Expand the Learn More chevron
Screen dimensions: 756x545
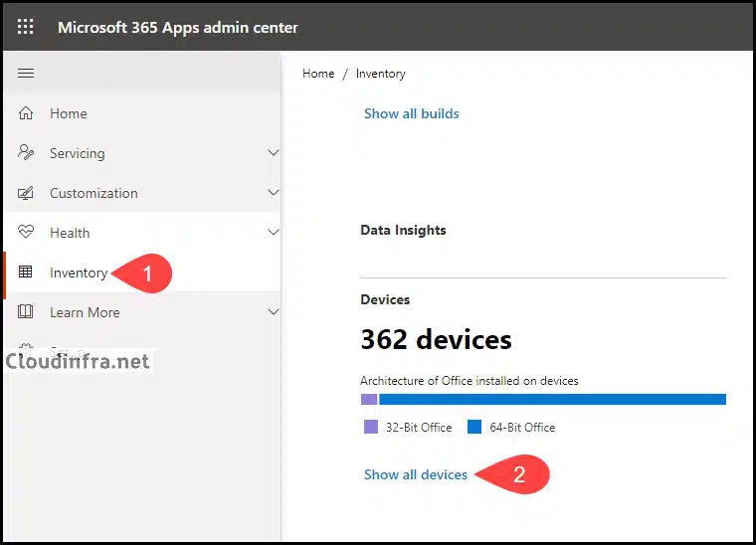[x=274, y=311]
